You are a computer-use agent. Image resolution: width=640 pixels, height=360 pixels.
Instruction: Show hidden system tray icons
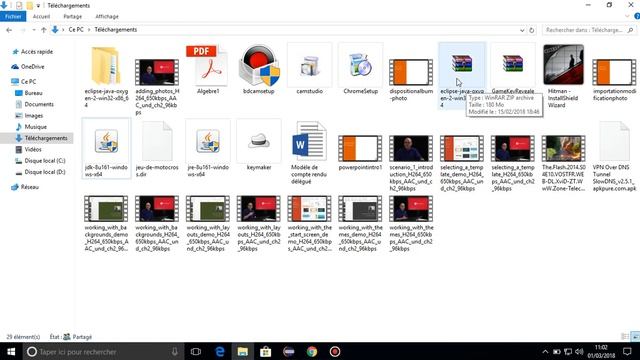tap(545, 351)
